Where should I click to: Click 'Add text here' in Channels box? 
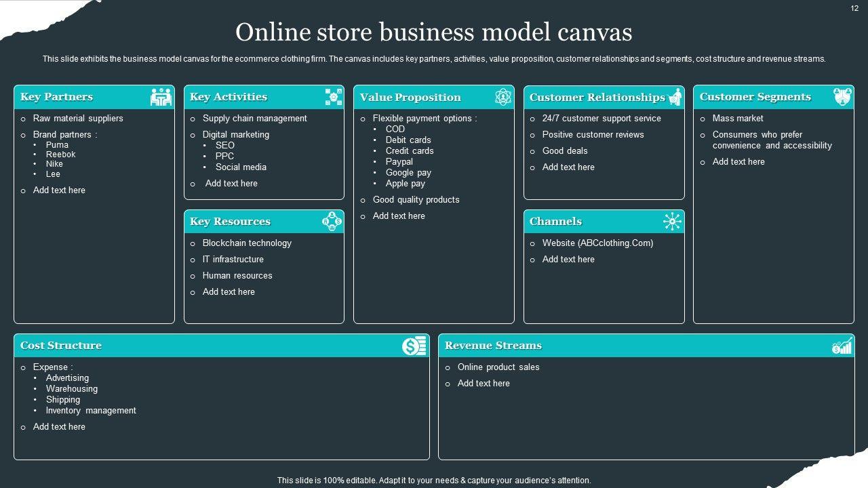coord(568,260)
